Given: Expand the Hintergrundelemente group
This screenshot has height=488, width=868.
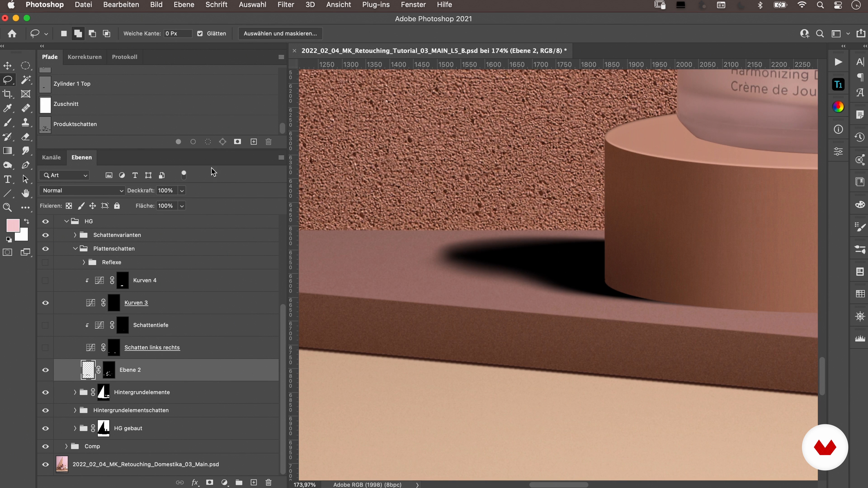Looking at the screenshot, I should 75,392.
